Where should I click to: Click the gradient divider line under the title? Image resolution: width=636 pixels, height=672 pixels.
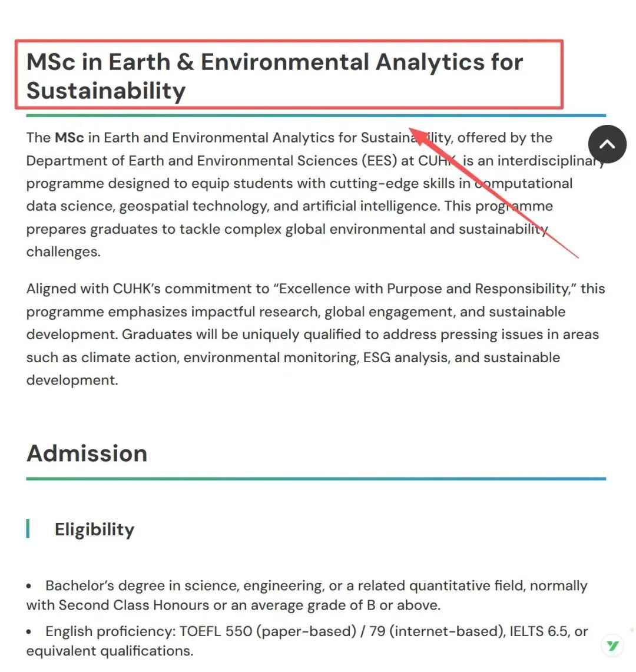pos(316,115)
